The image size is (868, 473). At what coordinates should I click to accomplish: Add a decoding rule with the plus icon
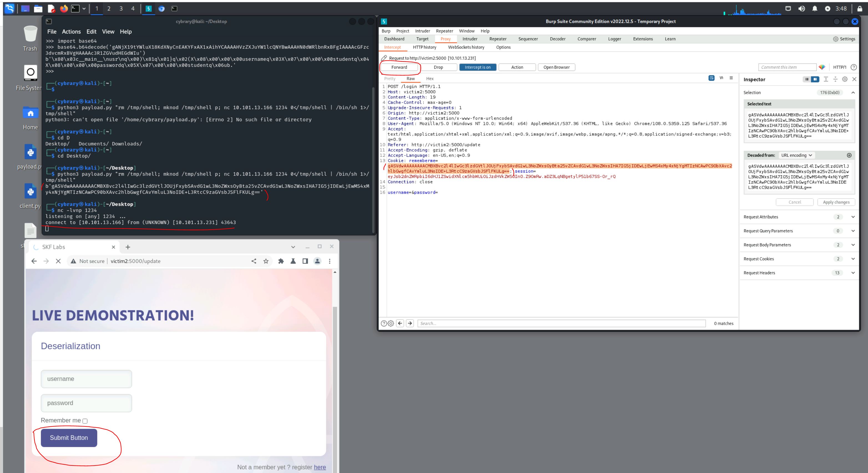point(849,155)
